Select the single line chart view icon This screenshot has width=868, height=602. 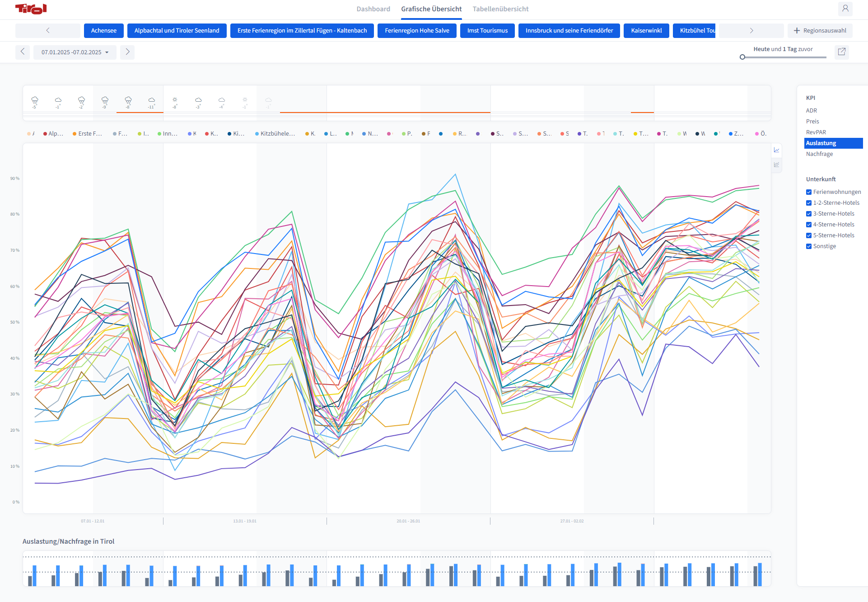777,150
